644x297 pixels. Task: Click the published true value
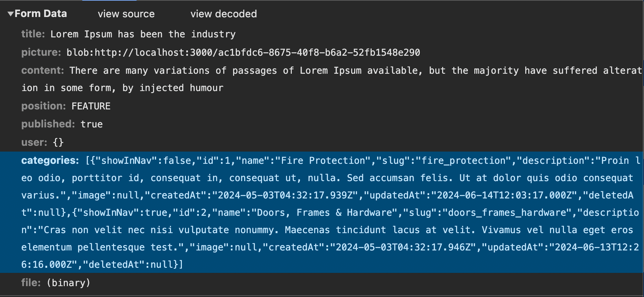pyautogui.click(x=91, y=124)
